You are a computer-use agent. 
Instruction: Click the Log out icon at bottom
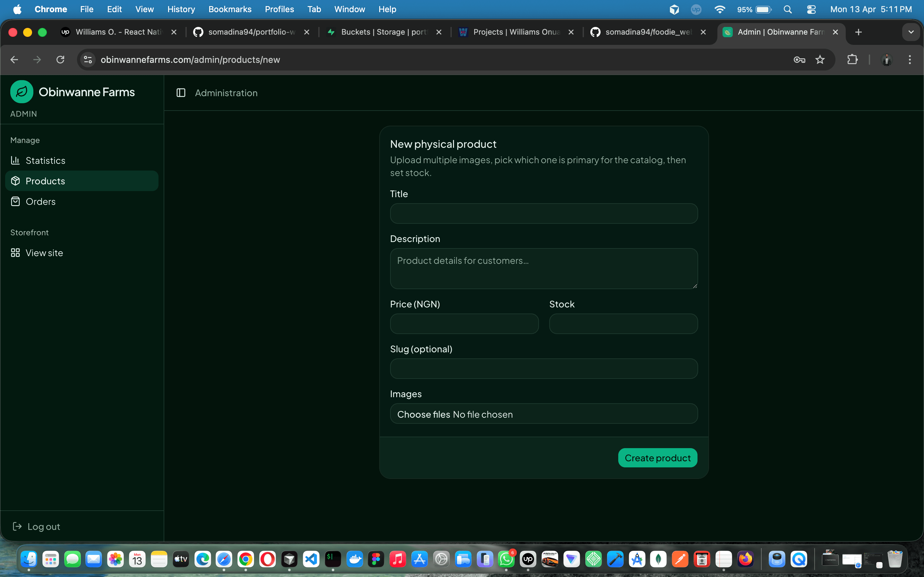point(17,526)
